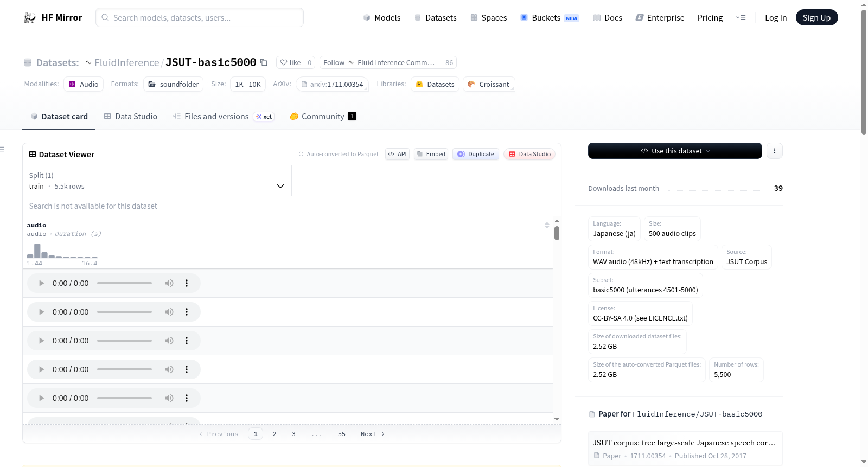
Task: Open the Datasets page from top nav
Action: (x=436, y=18)
